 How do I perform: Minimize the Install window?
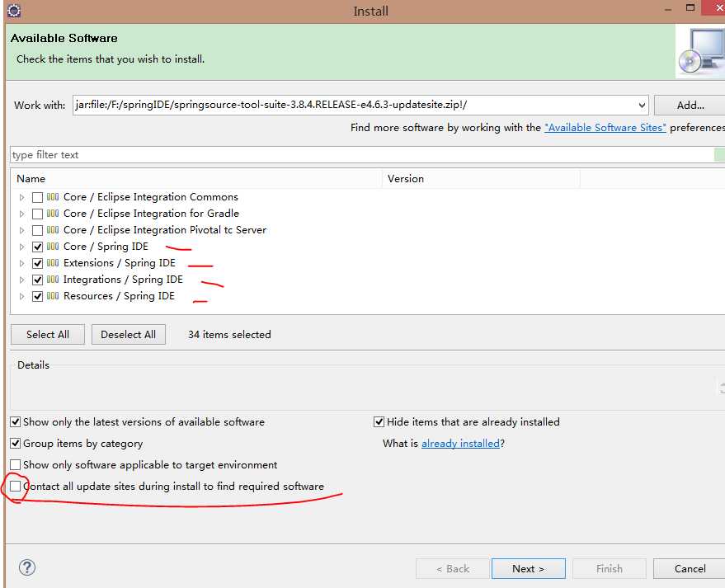(x=667, y=10)
